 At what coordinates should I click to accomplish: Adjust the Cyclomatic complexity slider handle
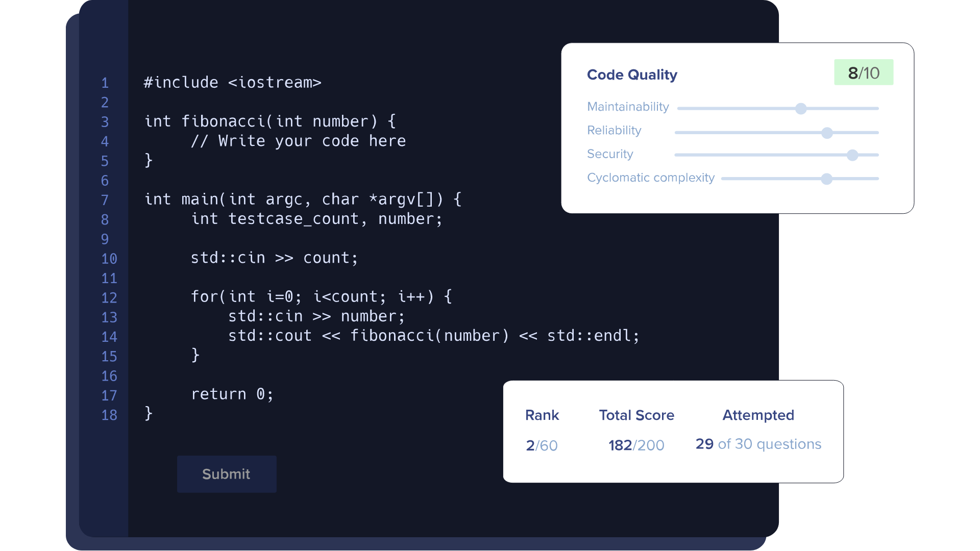pyautogui.click(x=827, y=179)
